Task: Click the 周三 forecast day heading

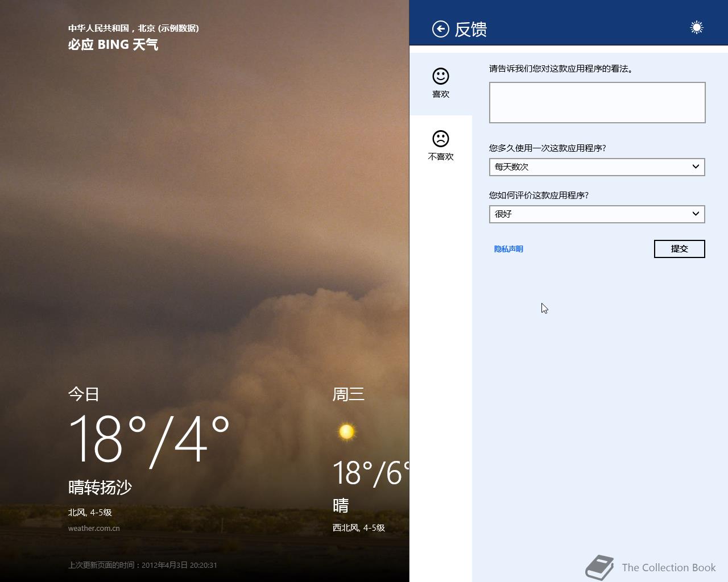Action: (x=349, y=394)
